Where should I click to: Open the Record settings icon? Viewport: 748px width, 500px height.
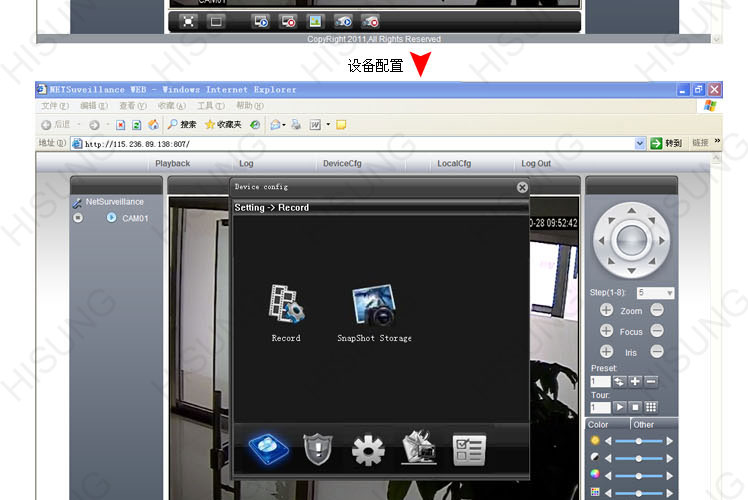(x=286, y=305)
